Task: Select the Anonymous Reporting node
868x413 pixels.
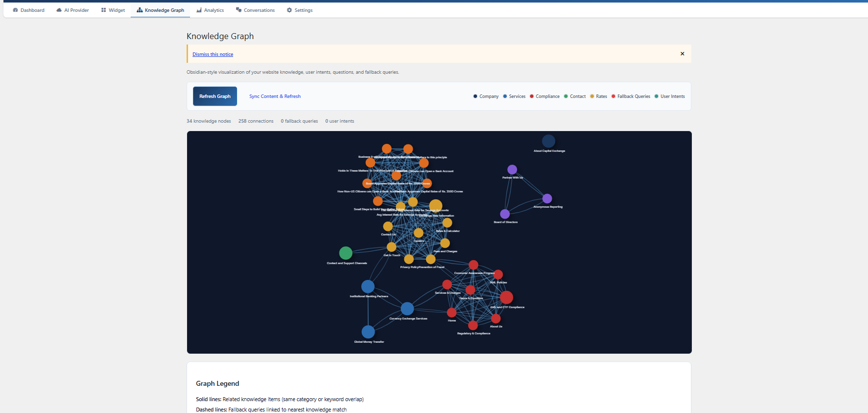Action: (547, 198)
